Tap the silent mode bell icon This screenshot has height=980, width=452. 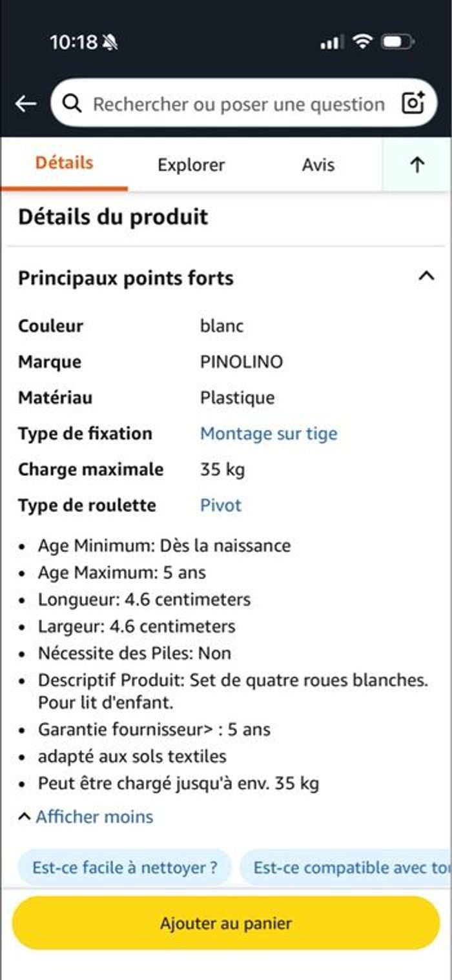coord(110,43)
